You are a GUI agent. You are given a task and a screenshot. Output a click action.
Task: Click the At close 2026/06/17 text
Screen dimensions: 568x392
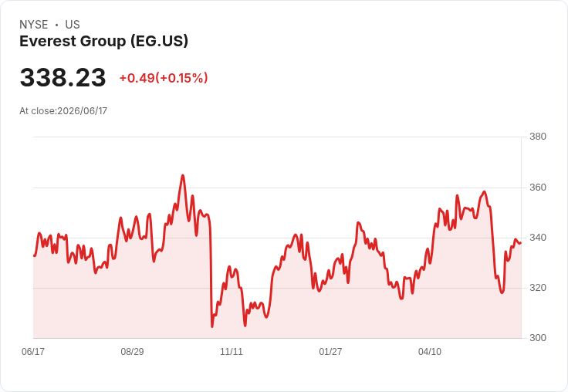tap(63, 111)
